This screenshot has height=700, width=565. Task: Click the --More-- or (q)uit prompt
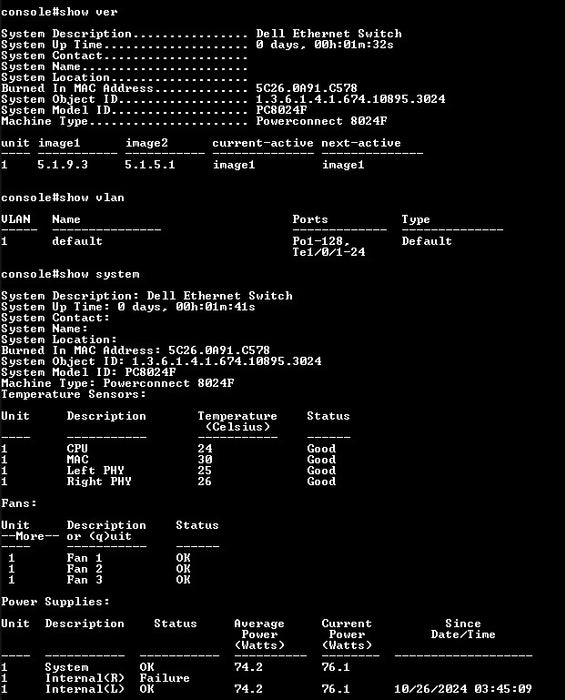[x=66, y=536]
